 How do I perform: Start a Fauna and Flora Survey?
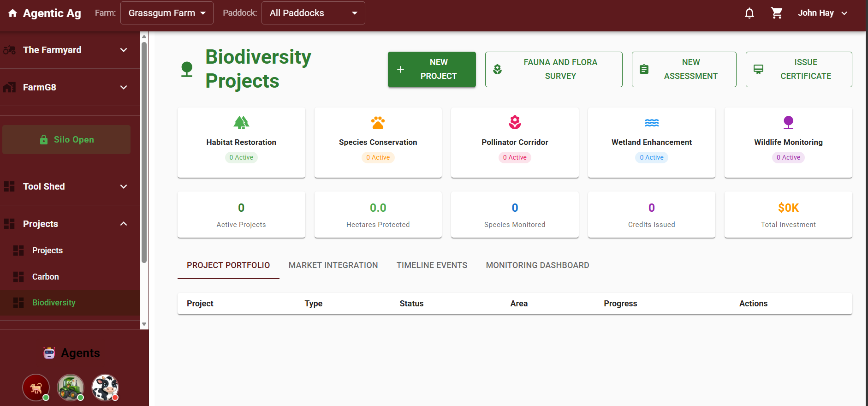pyautogui.click(x=553, y=69)
